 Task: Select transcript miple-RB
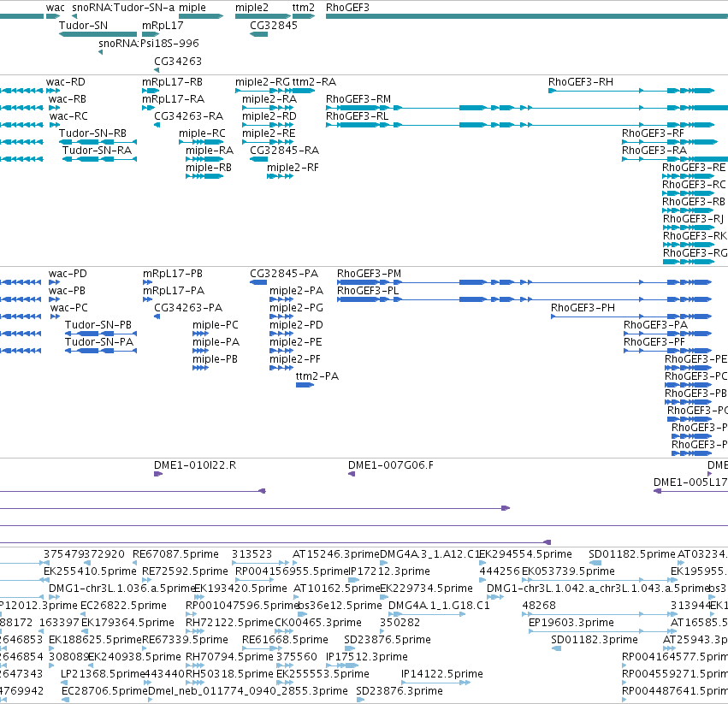pos(204,176)
